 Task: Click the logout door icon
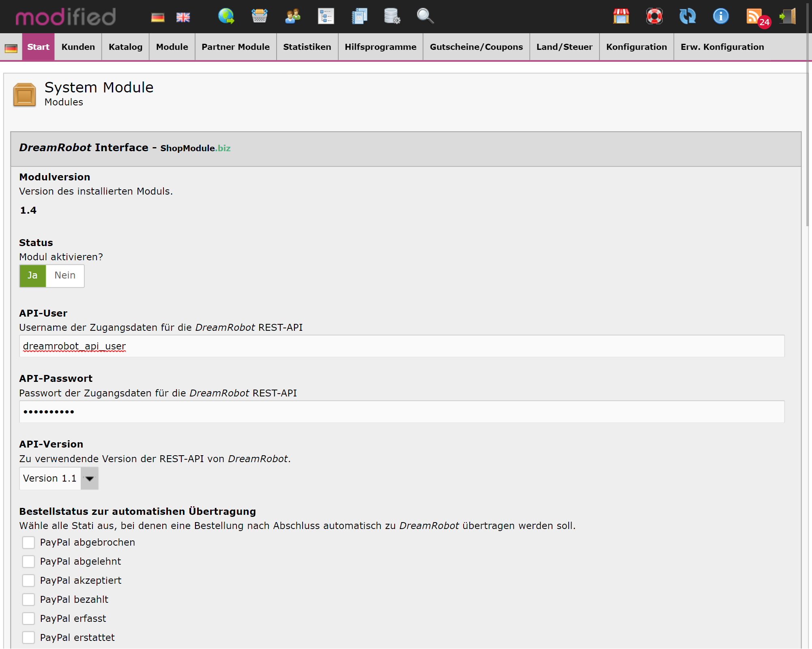coord(787,16)
